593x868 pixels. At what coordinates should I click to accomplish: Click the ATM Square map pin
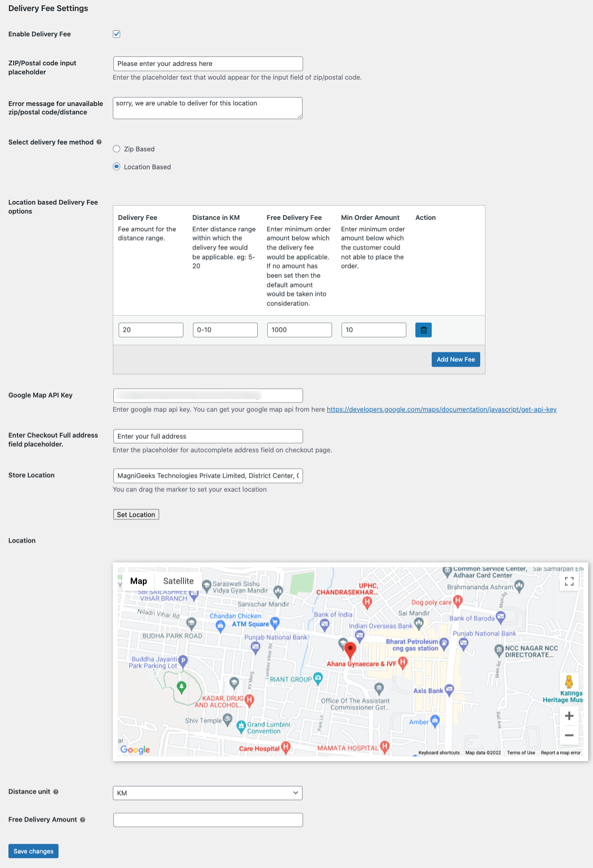(x=275, y=623)
